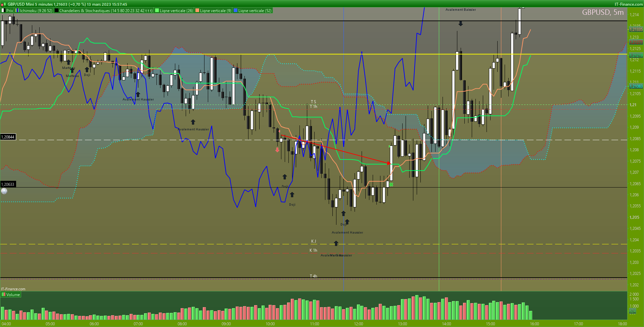Click the Prix candlestick legend icon
Image resolution: width=644 pixels, height=327 pixels.
pos(3,11)
